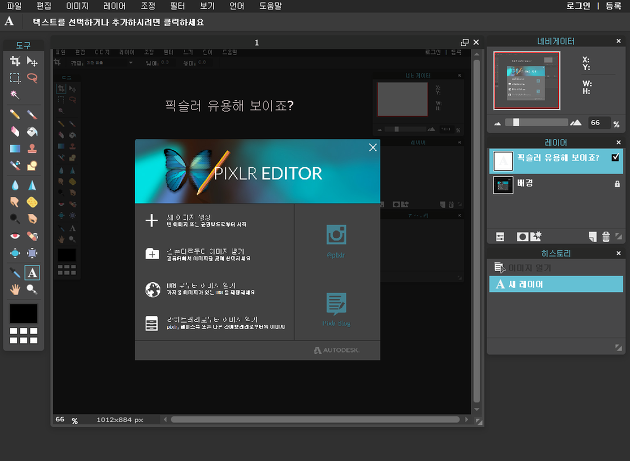Select the Sharpen triangle tool
The image size is (630, 461).
(x=32, y=185)
